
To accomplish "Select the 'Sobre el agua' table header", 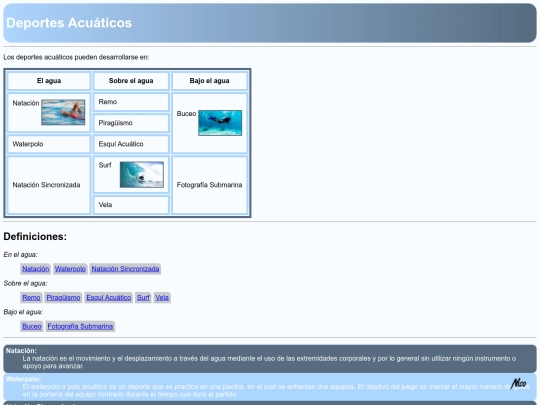I will (131, 81).
